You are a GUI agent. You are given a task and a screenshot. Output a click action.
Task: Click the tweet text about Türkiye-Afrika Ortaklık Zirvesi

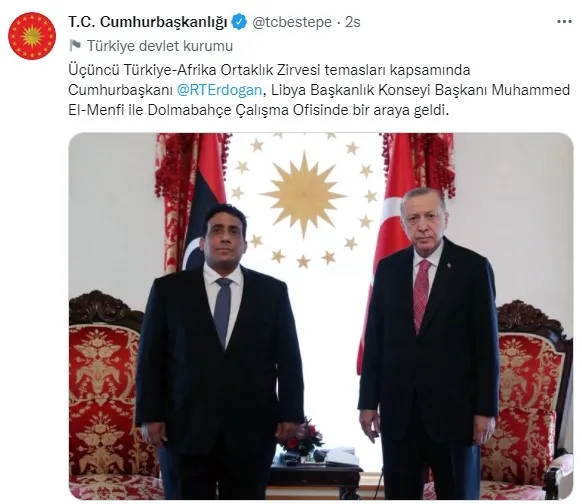coord(319,90)
